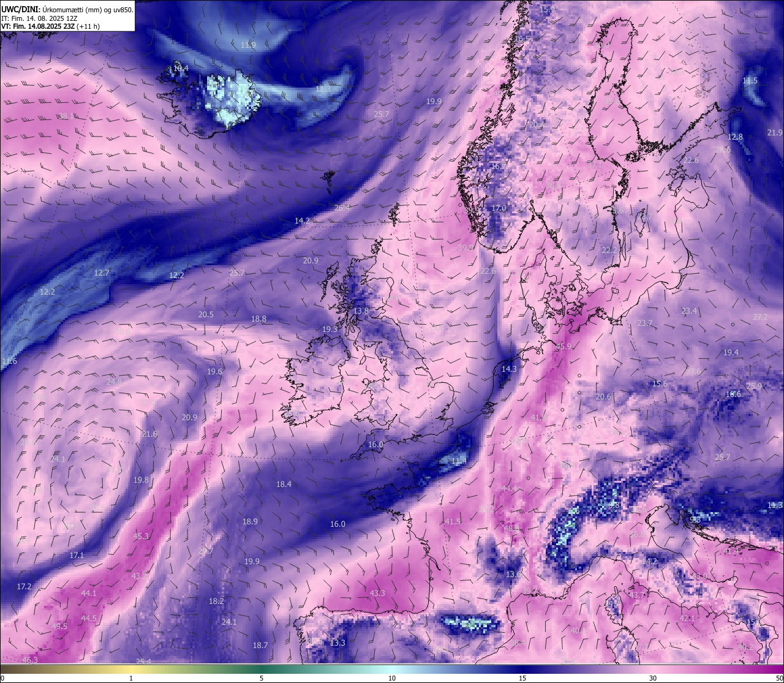
Task: Click the "VT: Fim. 14.08.2025 23Z (+11 h)" line
Action: [50, 26]
